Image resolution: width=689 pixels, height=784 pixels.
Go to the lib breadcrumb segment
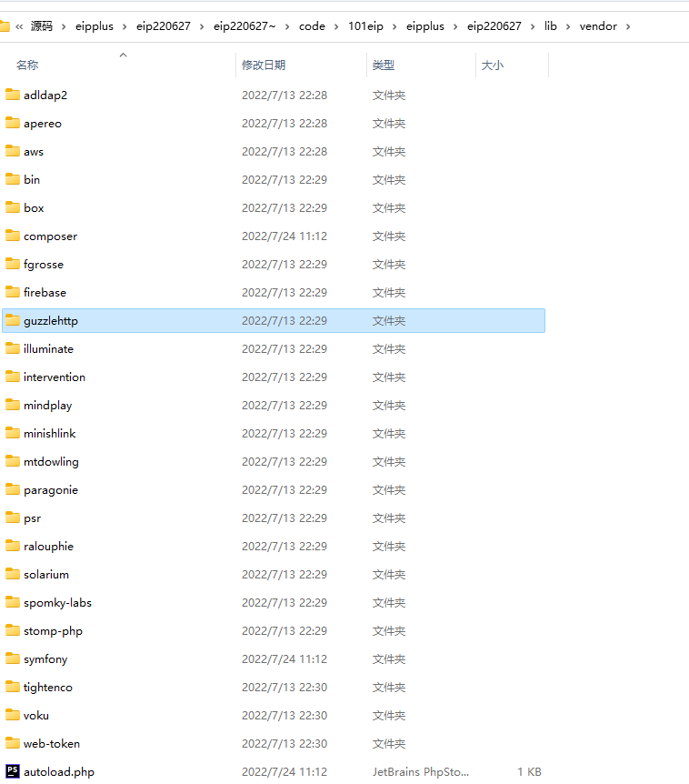[551, 26]
